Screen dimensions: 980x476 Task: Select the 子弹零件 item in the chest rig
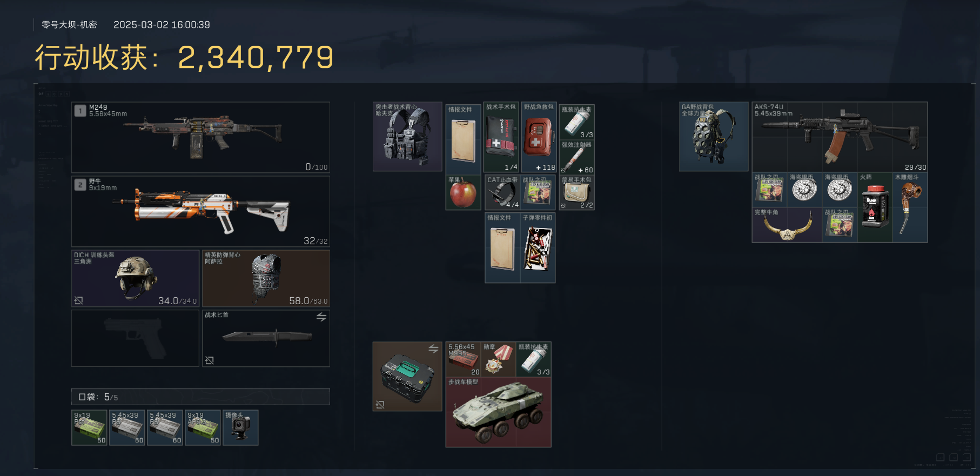click(538, 248)
